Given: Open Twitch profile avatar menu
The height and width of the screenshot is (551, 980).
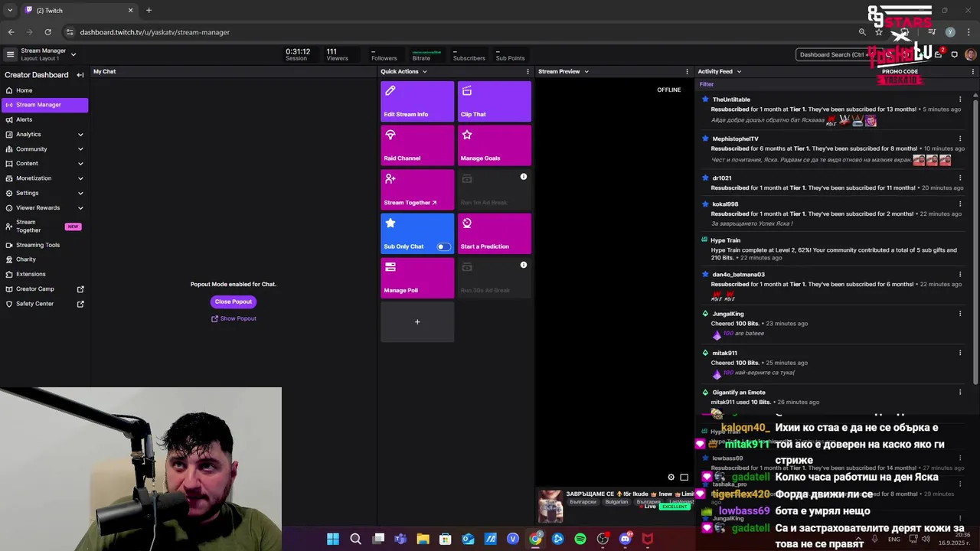Looking at the screenshot, I should [971, 54].
